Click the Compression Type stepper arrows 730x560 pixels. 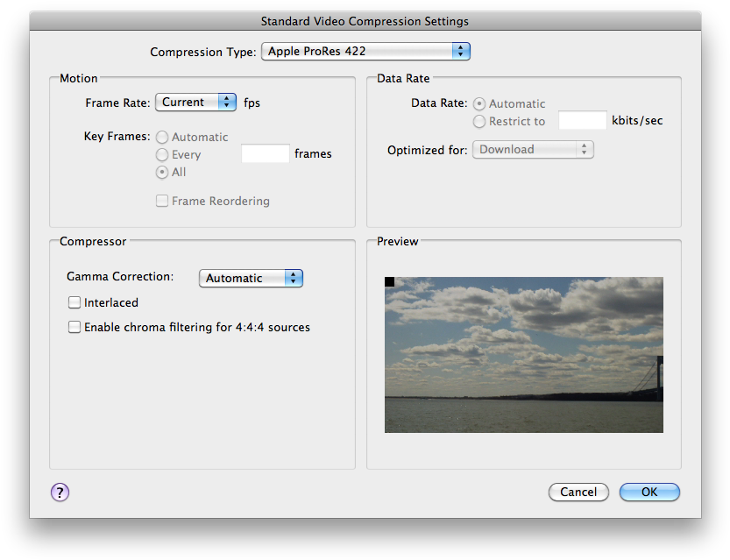coord(461,51)
